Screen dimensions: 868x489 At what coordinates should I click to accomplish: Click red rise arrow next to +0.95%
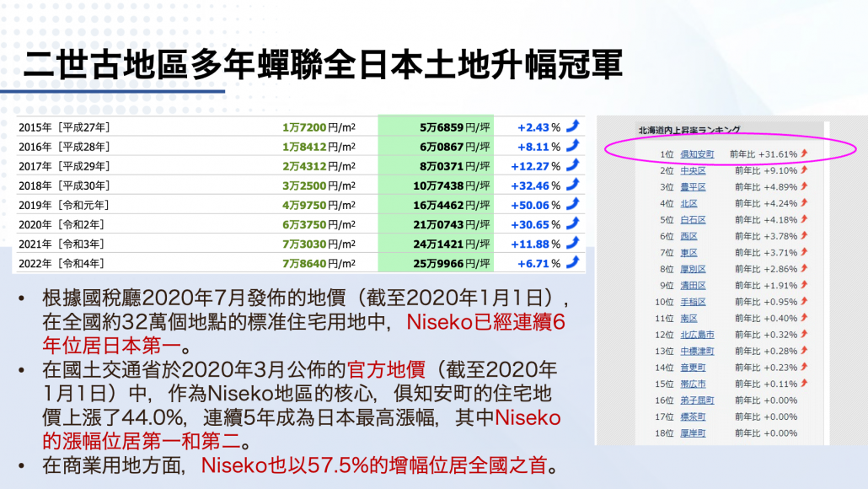tap(804, 301)
